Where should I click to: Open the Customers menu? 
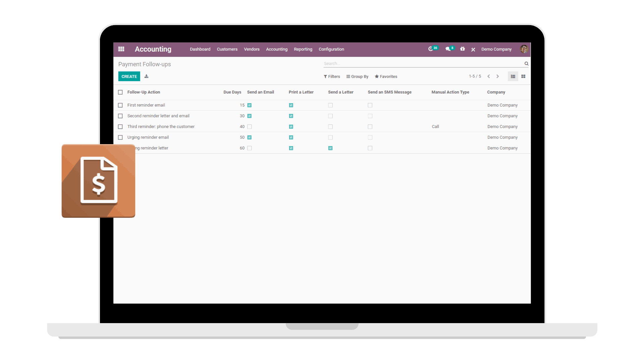227,49
